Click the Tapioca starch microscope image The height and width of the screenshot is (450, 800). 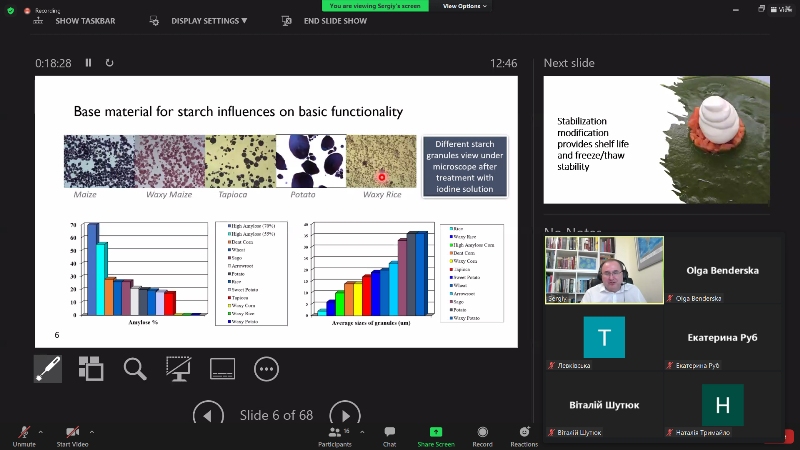tap(240, 161)
